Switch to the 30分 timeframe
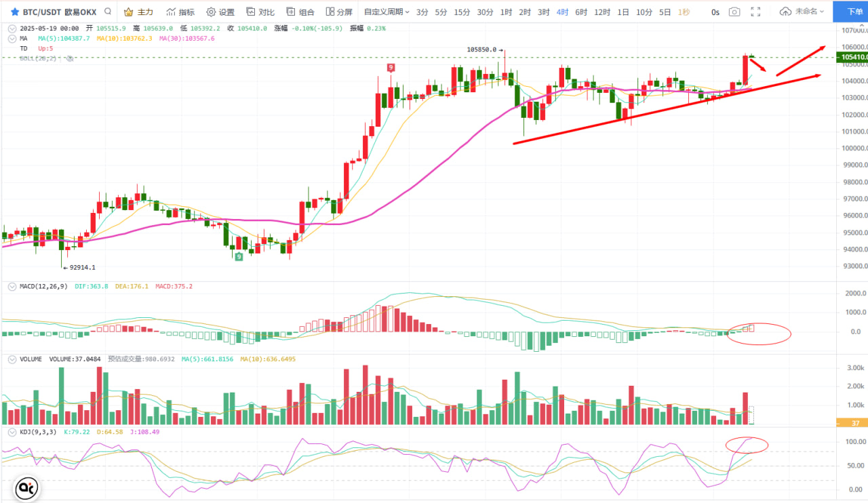Screen dimensions: 868x503 pos(485,12)
